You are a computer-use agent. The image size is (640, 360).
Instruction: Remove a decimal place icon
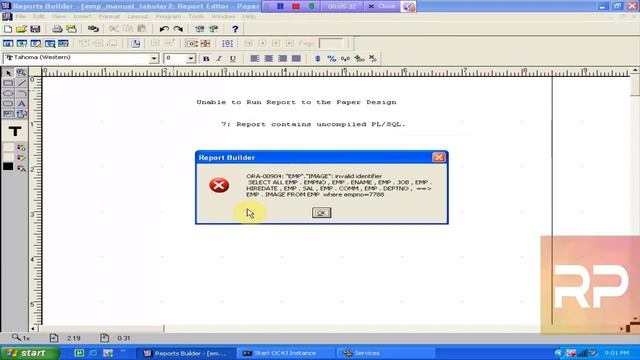tap(373, 58)
